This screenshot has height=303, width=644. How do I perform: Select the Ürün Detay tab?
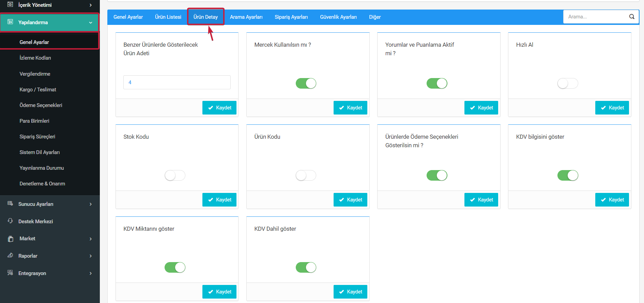coord(205,17)
